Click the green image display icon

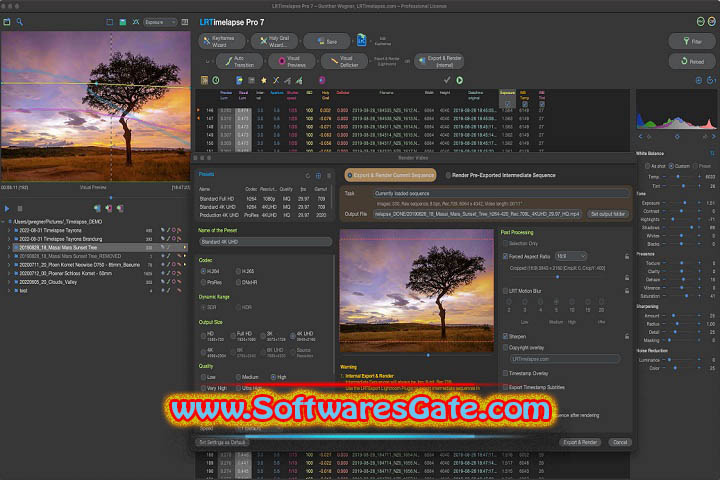123,22
